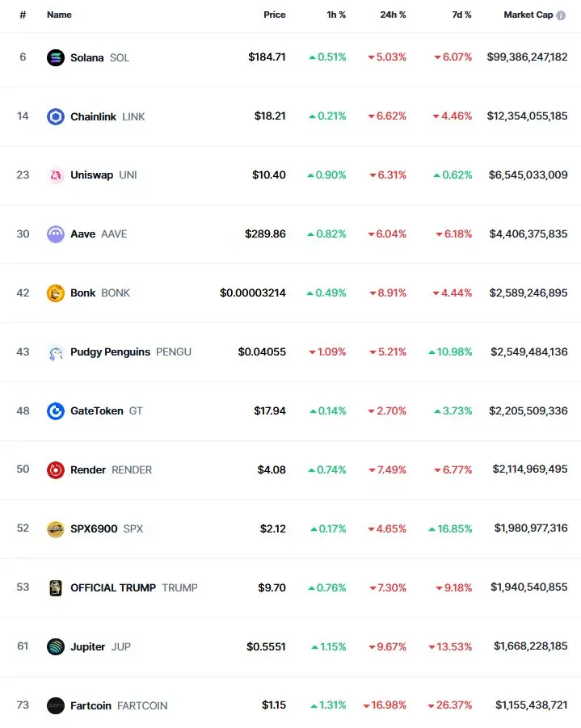
Task: Sort by the 7d % column header
Action: click(461, 15)
